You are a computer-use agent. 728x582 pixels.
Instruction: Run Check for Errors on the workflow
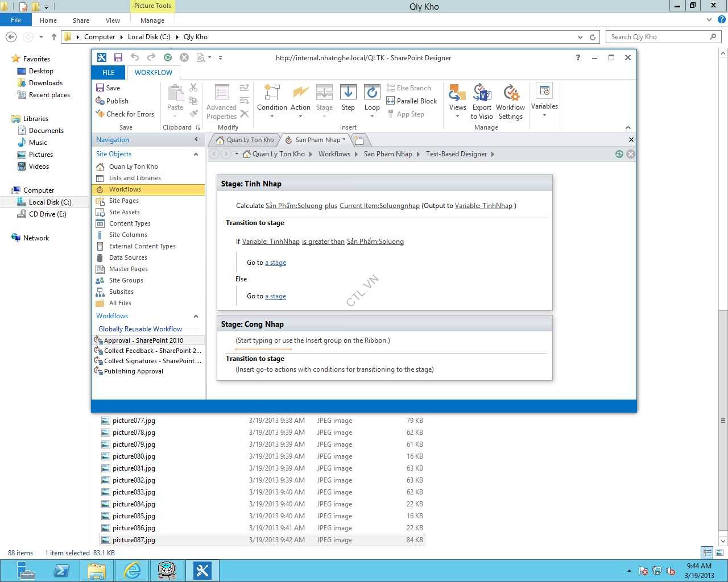125,114
